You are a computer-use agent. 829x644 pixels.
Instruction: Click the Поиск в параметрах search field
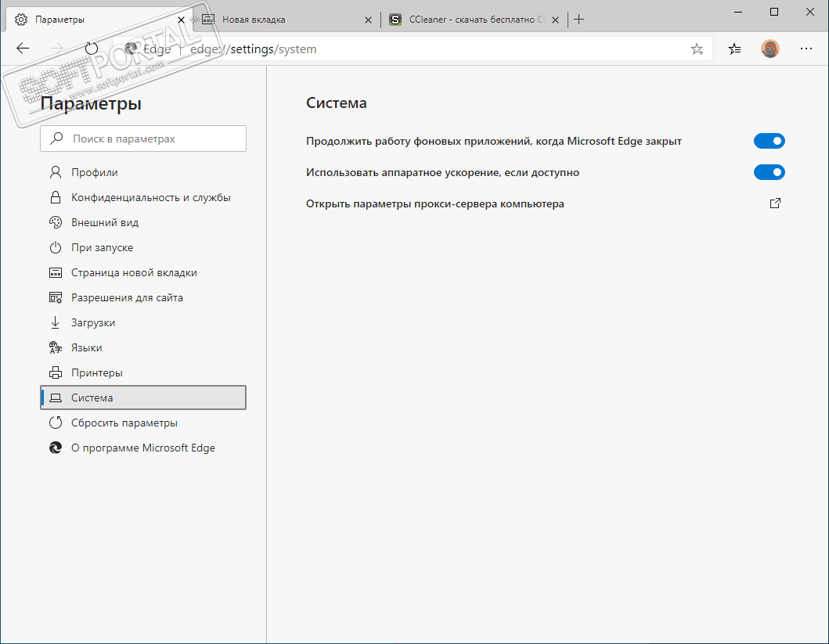click(143, 139)
